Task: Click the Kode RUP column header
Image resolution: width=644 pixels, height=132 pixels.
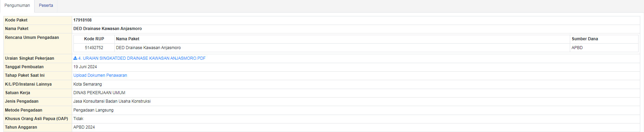Action: pyautogui.click(x=94, y=39)
